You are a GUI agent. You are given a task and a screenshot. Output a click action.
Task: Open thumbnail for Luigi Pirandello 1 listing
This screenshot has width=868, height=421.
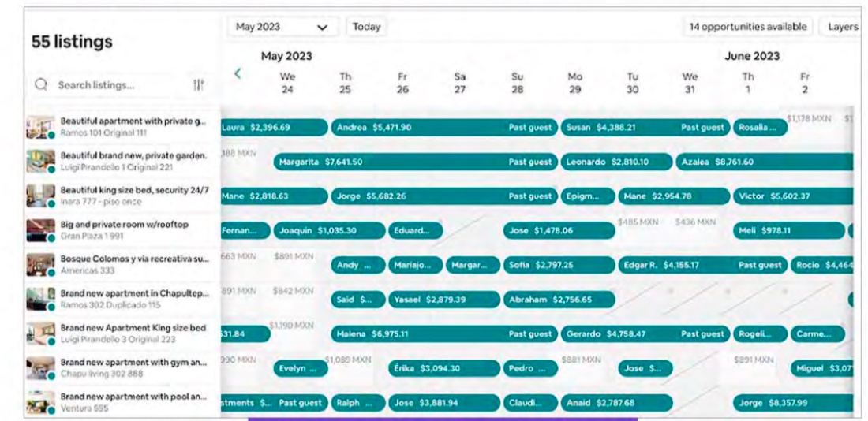tap(41, 162)
